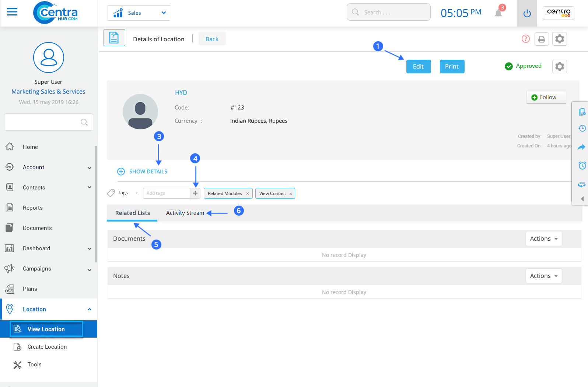Click the printer icon in header
Image resolution: width=588 pixels, height=387 pixels.
coord(542,39)
